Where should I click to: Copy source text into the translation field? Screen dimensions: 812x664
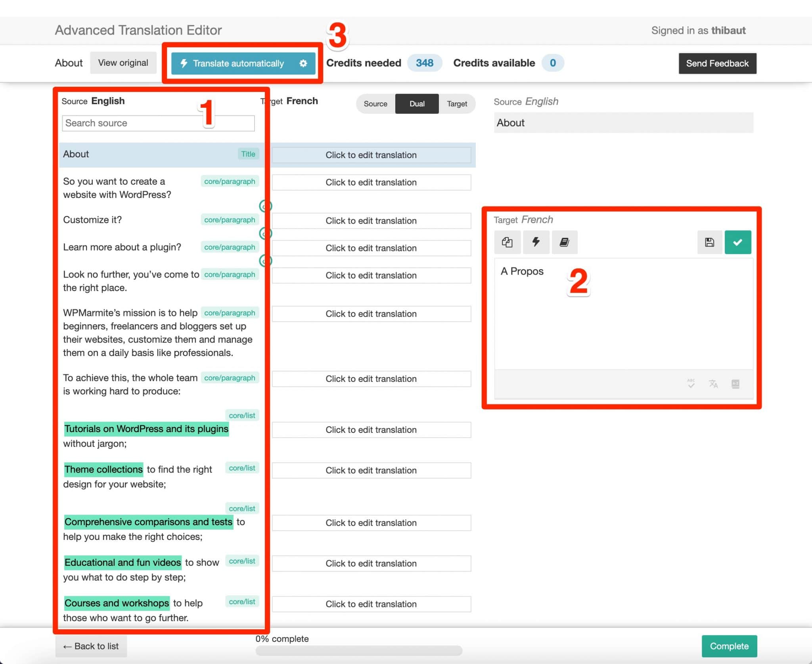tap(508, 242)
